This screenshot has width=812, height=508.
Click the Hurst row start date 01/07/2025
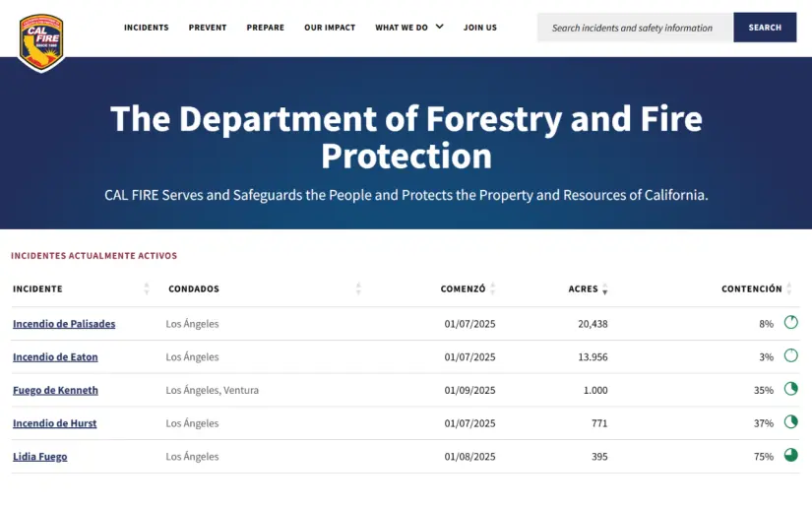click(469, 423)
